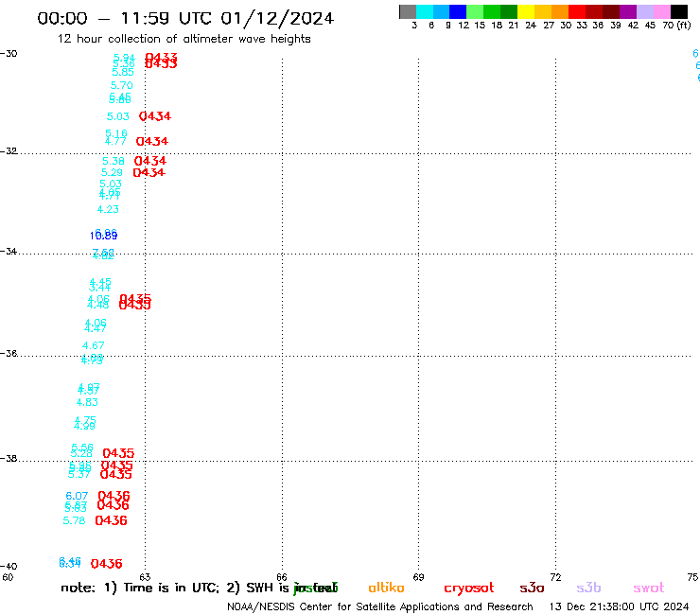Click the cyan swatch in the color scale

point(424,11)
